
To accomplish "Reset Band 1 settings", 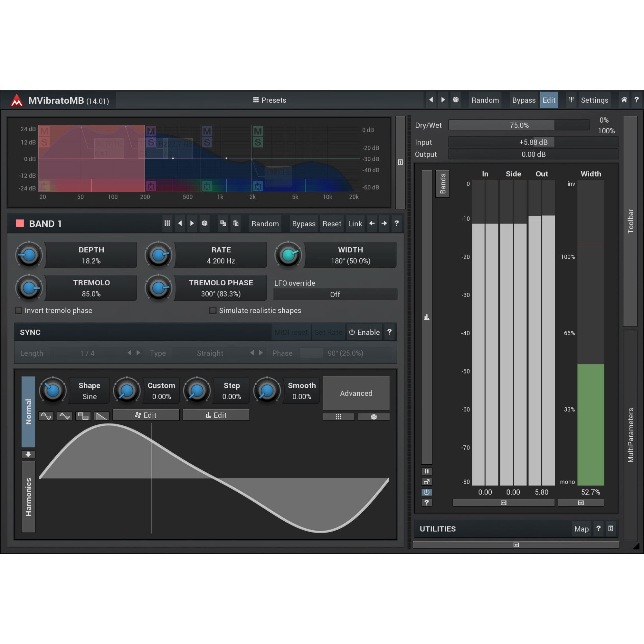I will 332,224.
